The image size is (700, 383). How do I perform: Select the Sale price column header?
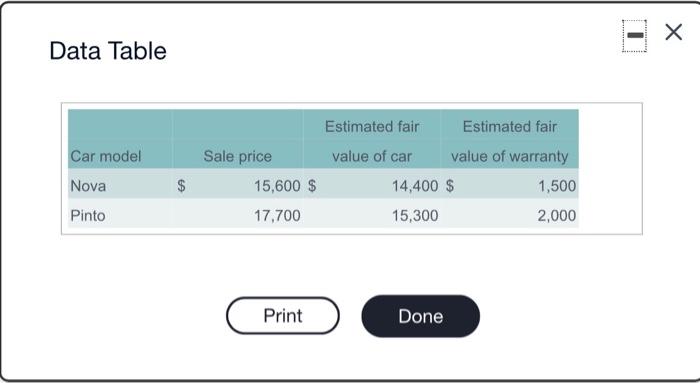click(x=238, y=156)
